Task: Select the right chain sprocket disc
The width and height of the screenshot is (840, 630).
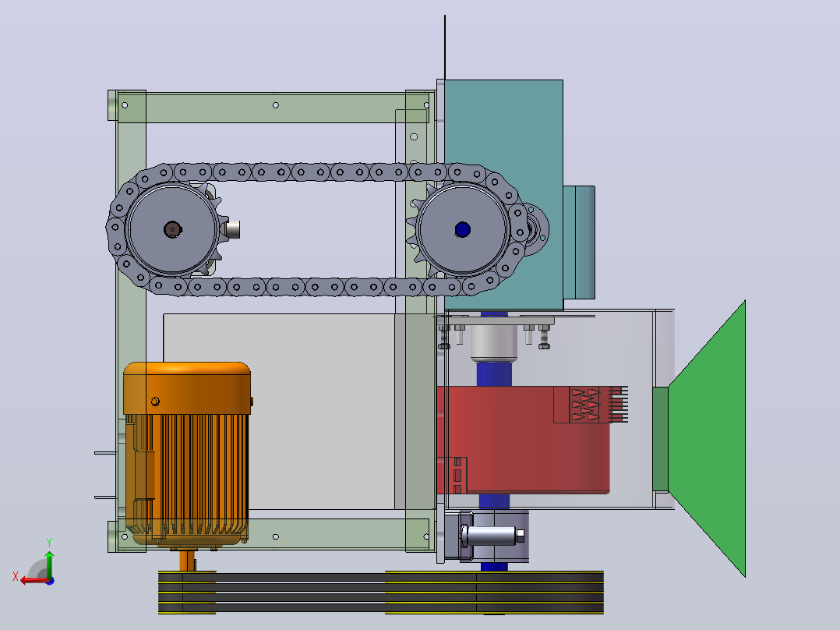Action: pos(463,229)
